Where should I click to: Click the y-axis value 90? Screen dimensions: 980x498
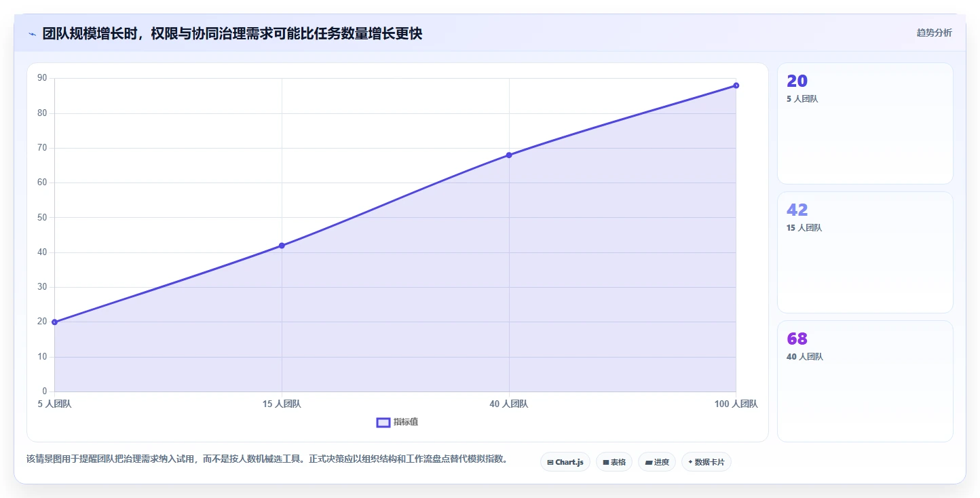tap(42, 78)
